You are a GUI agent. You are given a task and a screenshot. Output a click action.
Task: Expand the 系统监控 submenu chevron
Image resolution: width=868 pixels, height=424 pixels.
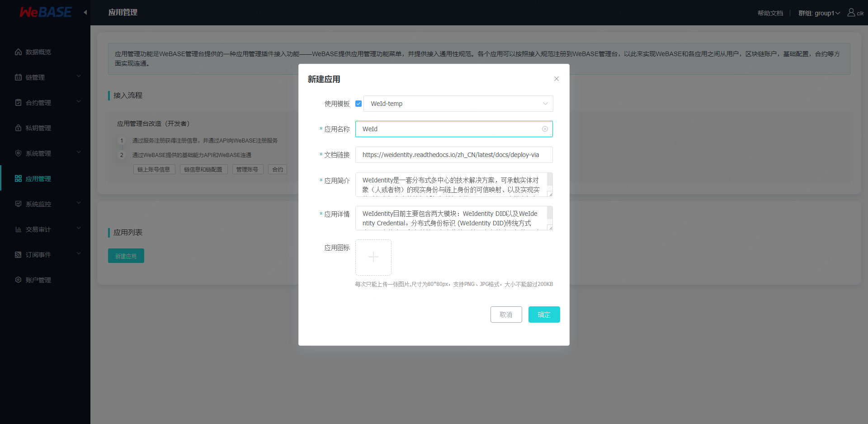coord(79,203)
